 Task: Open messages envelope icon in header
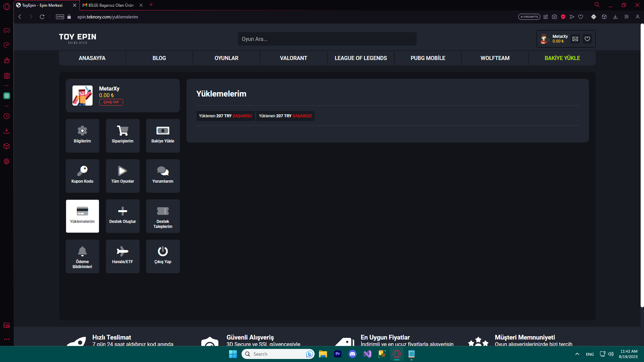(575, 39)
